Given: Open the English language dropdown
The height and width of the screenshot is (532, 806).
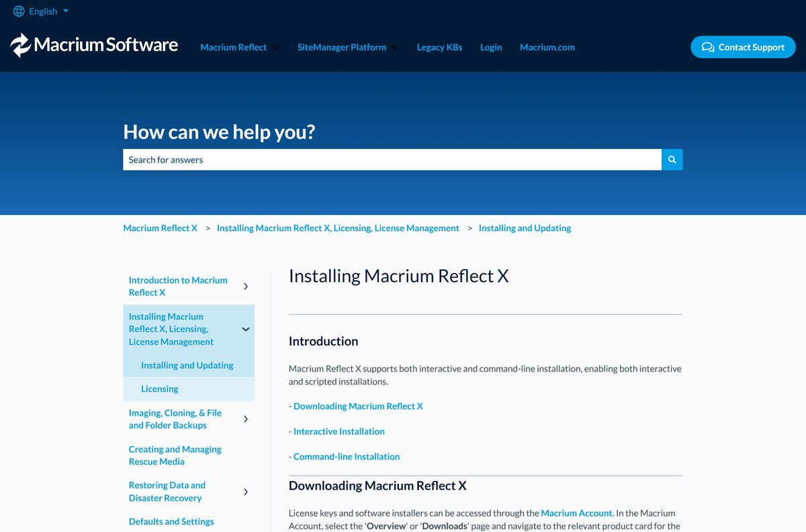Looking at the screenshot, I should [48, 11].
